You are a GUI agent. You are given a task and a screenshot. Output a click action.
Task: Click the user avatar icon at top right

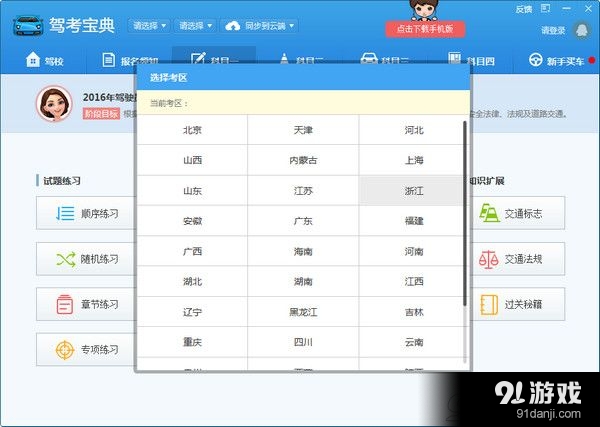[x=582, y=30]
